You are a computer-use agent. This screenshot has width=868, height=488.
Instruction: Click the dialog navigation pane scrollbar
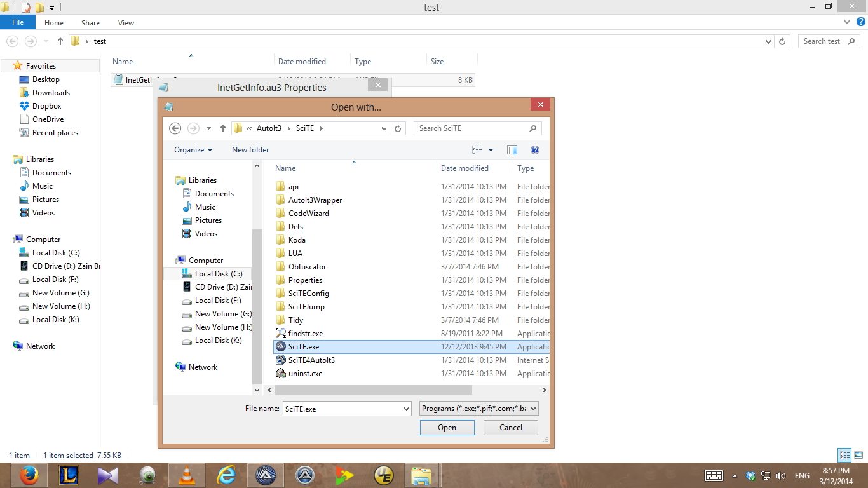(x=257, y=308)
